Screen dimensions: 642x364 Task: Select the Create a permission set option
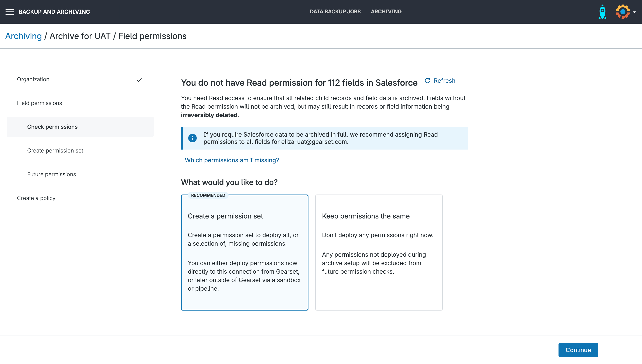pos(245,252)
